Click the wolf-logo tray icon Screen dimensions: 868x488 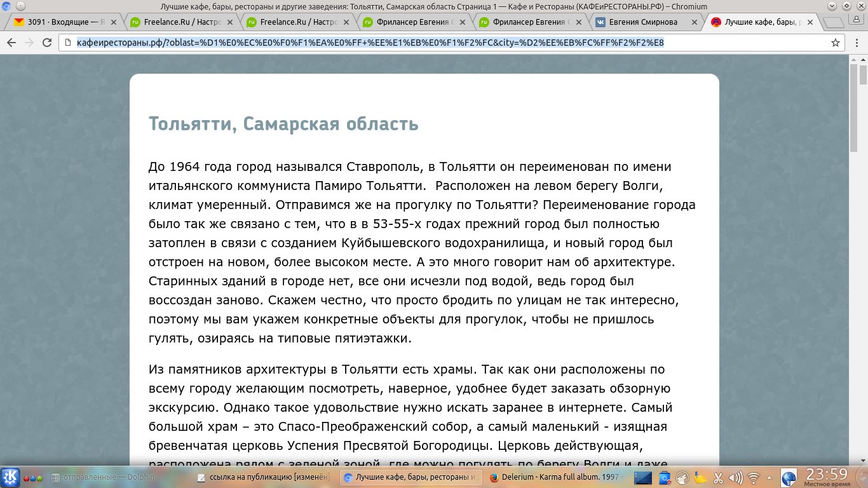click(x=682, y=478)
